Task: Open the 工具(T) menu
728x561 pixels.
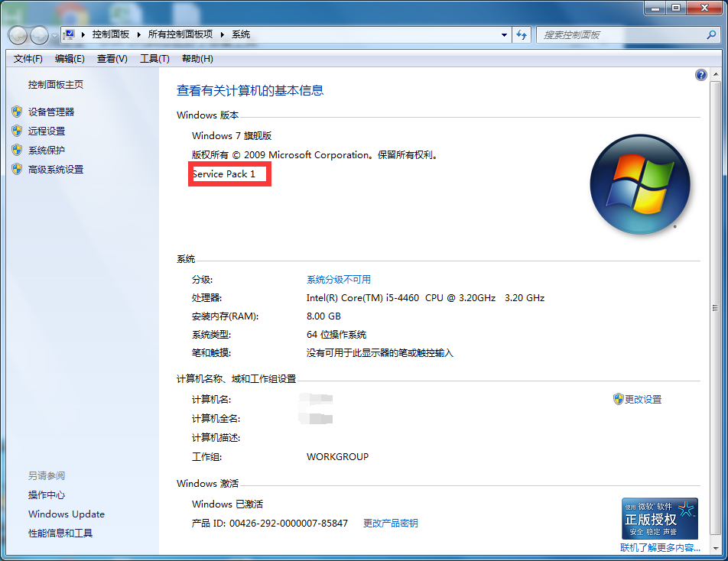Action: (154, 58)
